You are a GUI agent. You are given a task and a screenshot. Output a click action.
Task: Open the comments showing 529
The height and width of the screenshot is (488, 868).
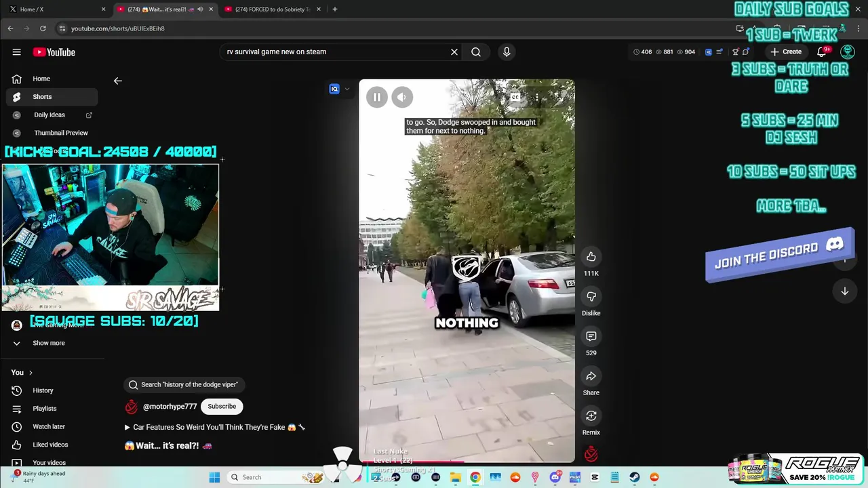(x=591, y=336)
